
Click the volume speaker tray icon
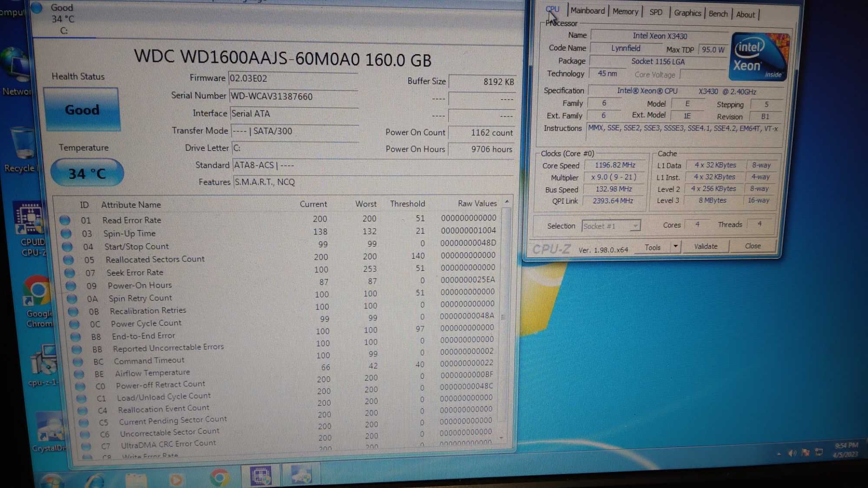[x=792, y=453]
